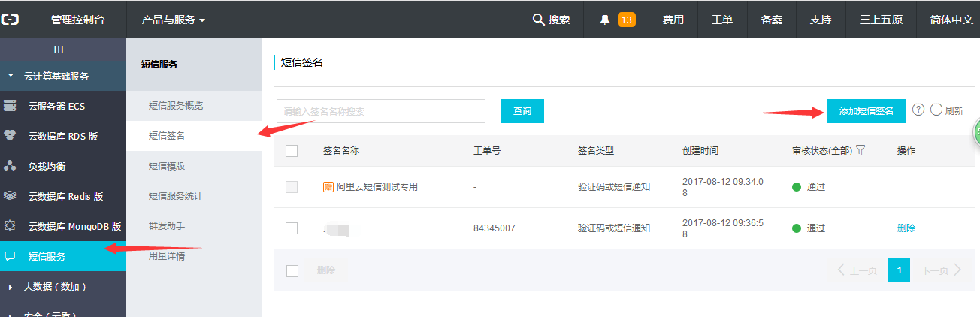Open 短信模版 in the side menu
This screenshot has width=980, height=317.
[x=167, y=166]
